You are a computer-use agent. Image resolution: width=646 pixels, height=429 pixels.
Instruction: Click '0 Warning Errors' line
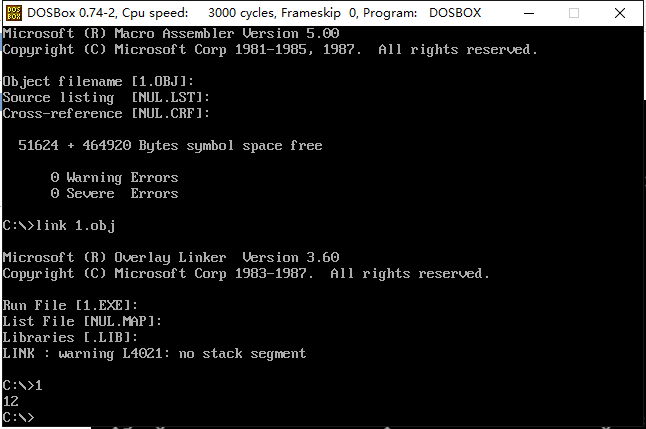(x=114, y=178)
